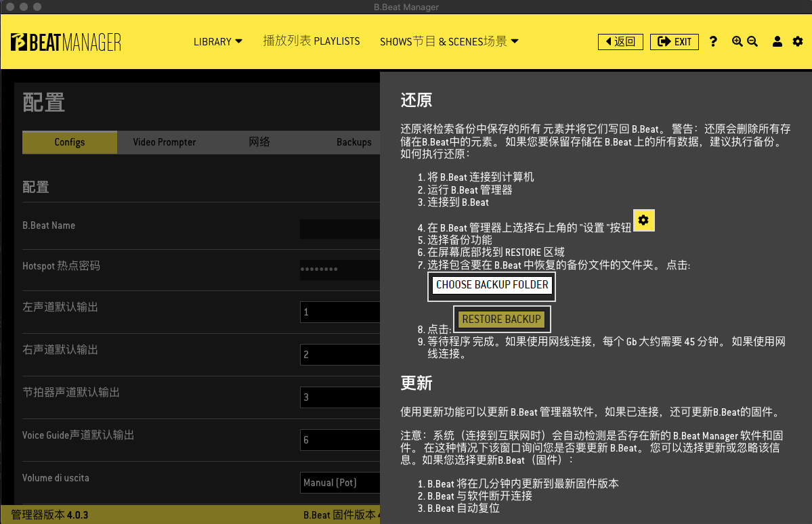Switch to the 网络 tab

(x=259, y=142)
